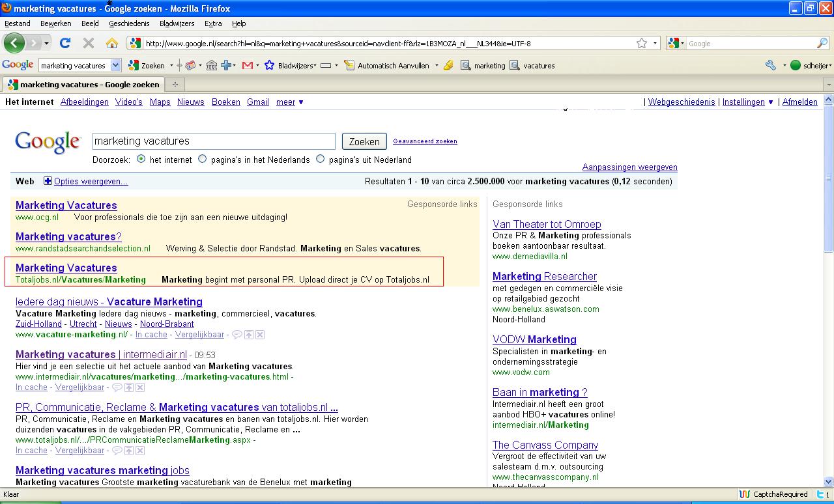Screen dimensions: 834x504
Task: Go to the Home page icon
Action: pyautogui.click(x=112, y=44)
